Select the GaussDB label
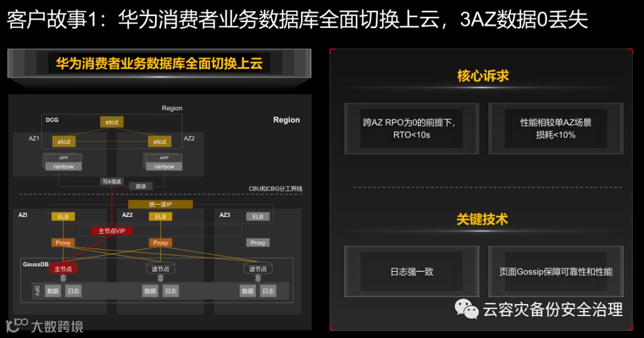This screenshot has height=338, width=644. pos(36,264)
